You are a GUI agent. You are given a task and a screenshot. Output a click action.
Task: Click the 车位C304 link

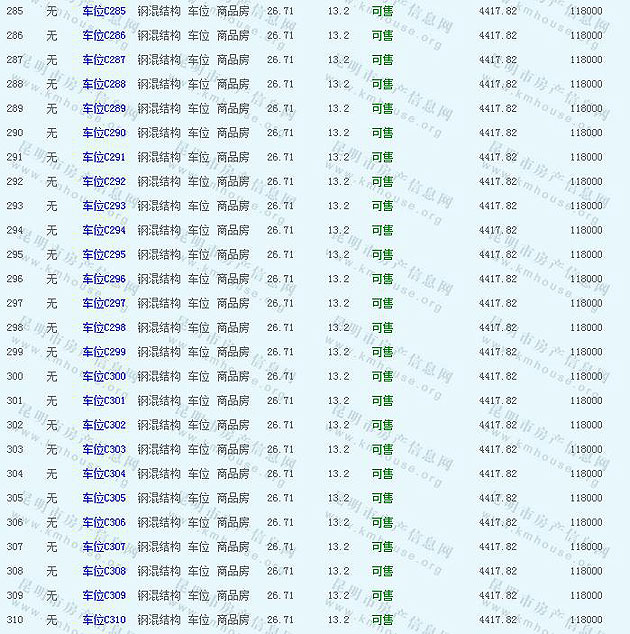point(104,474)
